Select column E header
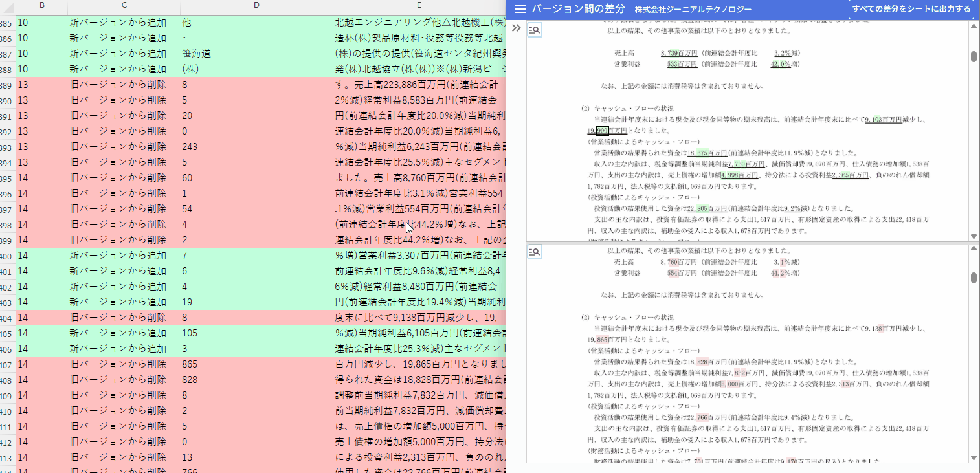Viewport: 980px width, 473px height. click(x=419, y=5)
